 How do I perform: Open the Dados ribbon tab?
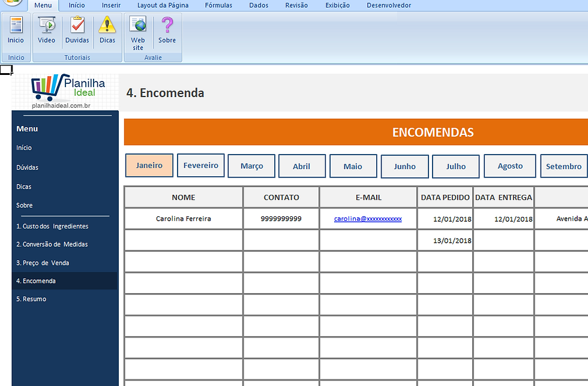coord(259,5)
